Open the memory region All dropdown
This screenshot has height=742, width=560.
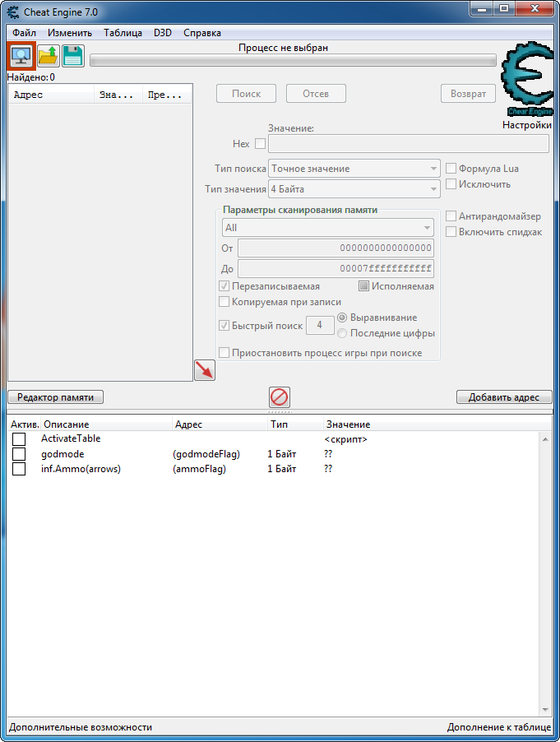328,228
